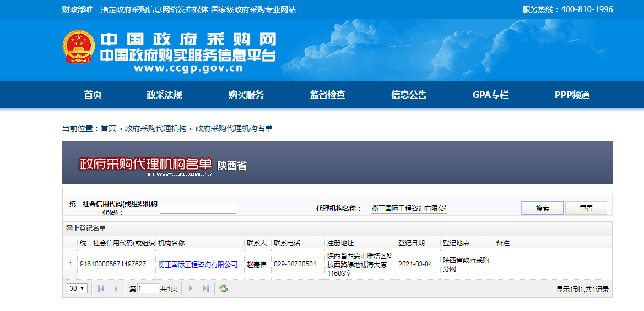644x311 pixels.
Task: Open 监督检查 navigation item
Action: tap(327, 95)
